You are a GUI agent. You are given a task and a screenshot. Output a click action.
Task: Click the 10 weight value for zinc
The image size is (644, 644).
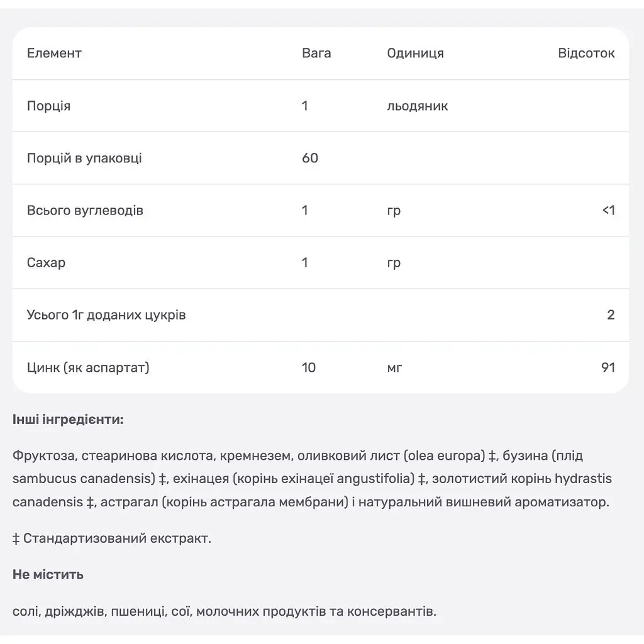pos(308,367)
